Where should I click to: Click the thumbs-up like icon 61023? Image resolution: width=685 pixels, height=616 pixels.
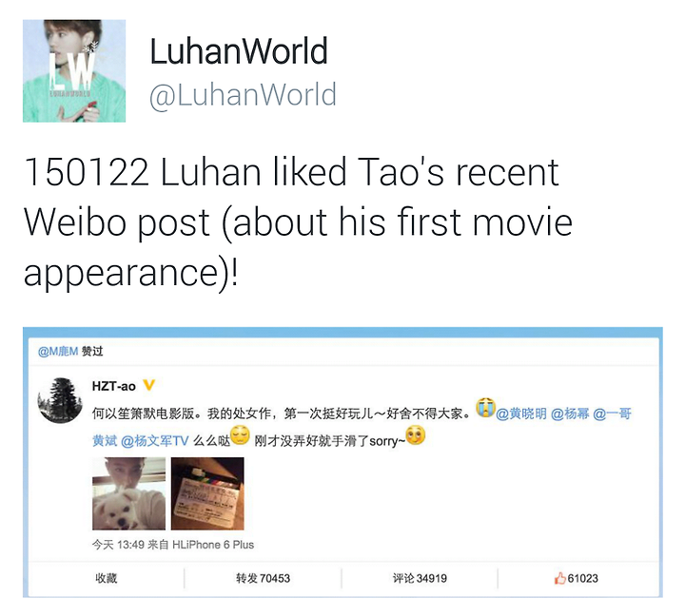pos(576,579)
